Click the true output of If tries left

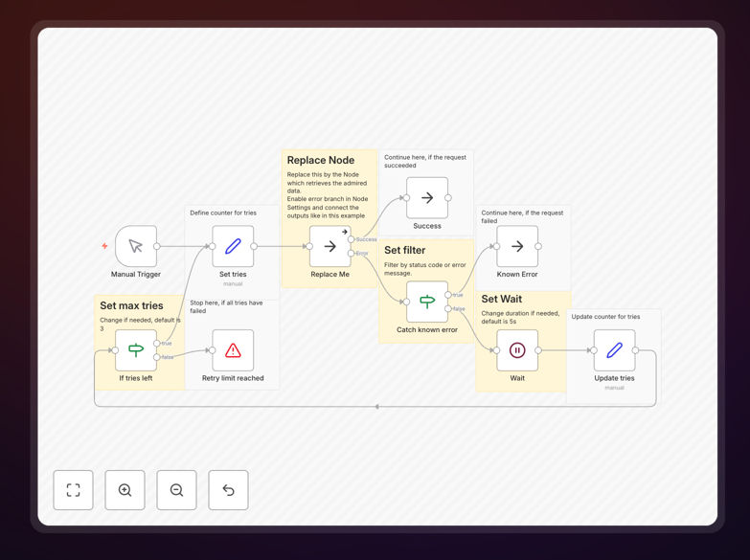(157, 344)
